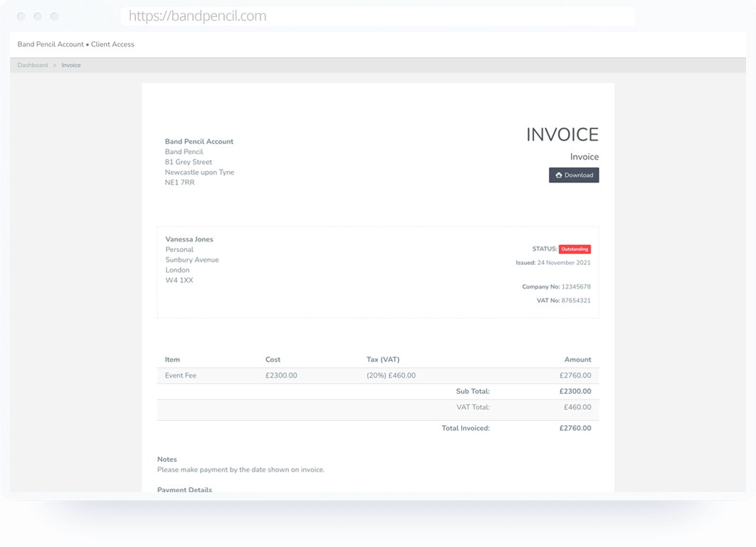Click the third browser window dot
756x547 pixels.
coord(55,16)
